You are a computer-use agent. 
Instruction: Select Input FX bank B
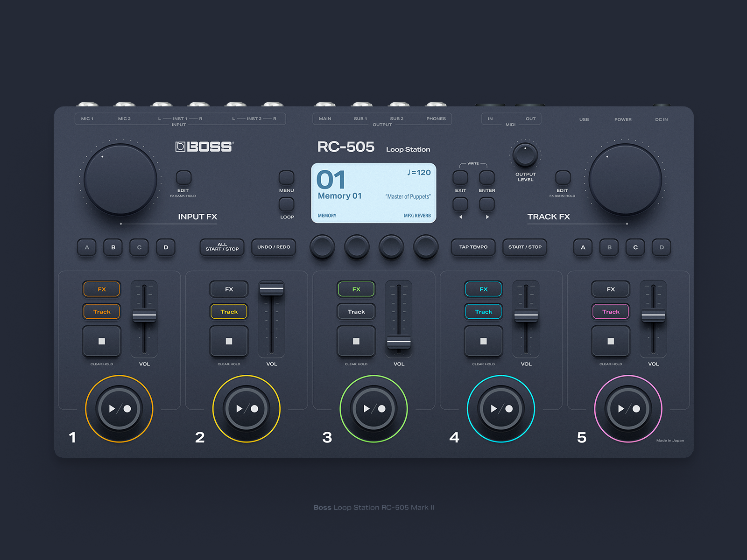[x=113, y=248]
